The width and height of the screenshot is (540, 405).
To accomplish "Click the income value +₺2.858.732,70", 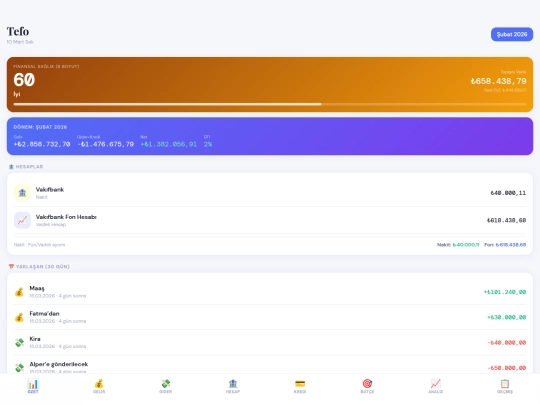I will 42,144.
